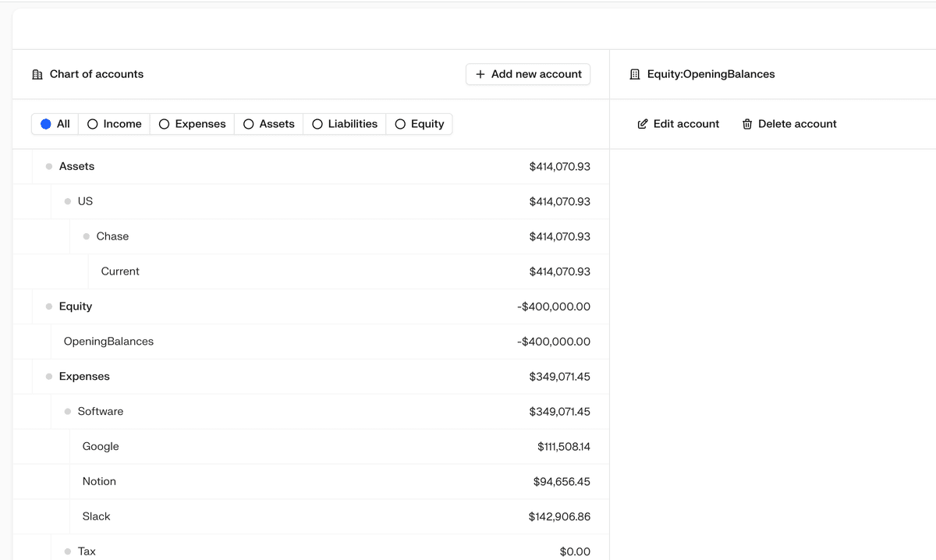Click the trash icon for Delete account
Screen dimensions: 936x560
tap(747, 124)
